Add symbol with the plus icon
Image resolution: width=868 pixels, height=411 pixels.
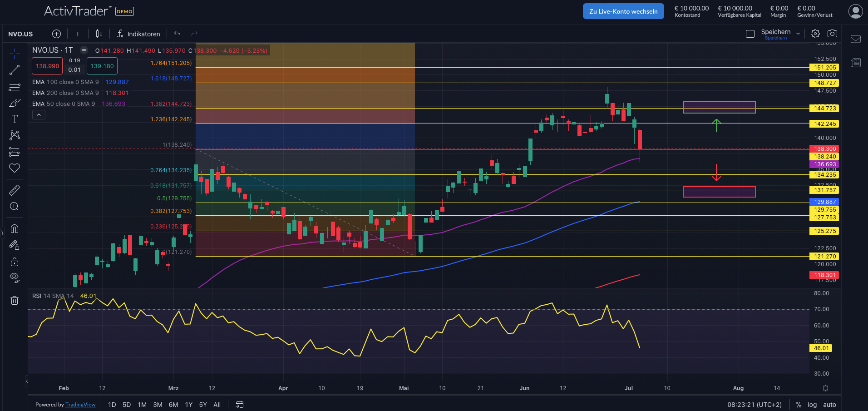[x=56, y=34]
